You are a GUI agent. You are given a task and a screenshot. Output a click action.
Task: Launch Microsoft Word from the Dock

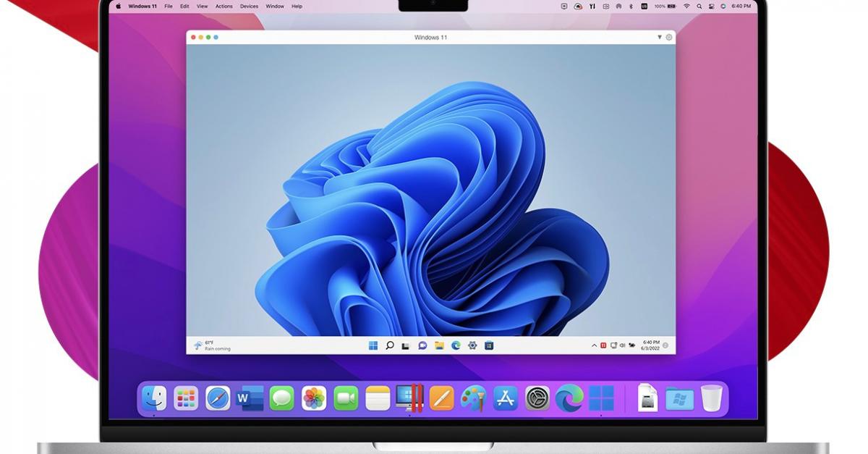tap(250, 398)
